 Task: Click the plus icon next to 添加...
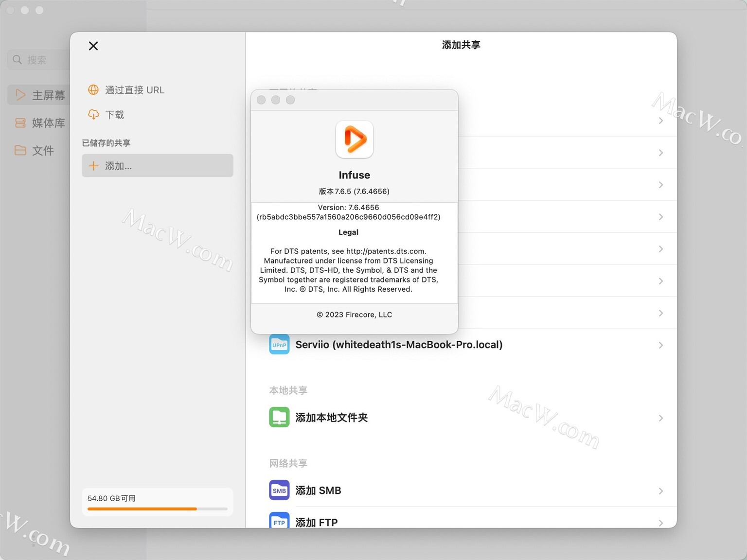pos(93,166)
